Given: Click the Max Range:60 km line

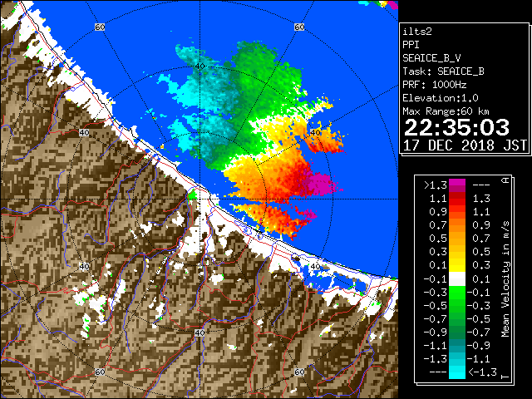Looking at the screenshot, I should tap(446, 111).
